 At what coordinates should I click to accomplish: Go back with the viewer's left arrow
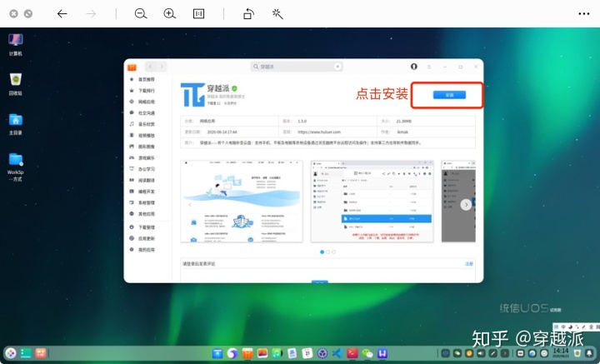coord(62,14)
